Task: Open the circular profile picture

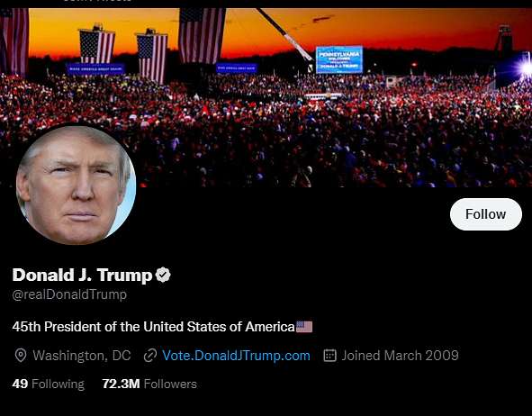Action: (76, 185)
